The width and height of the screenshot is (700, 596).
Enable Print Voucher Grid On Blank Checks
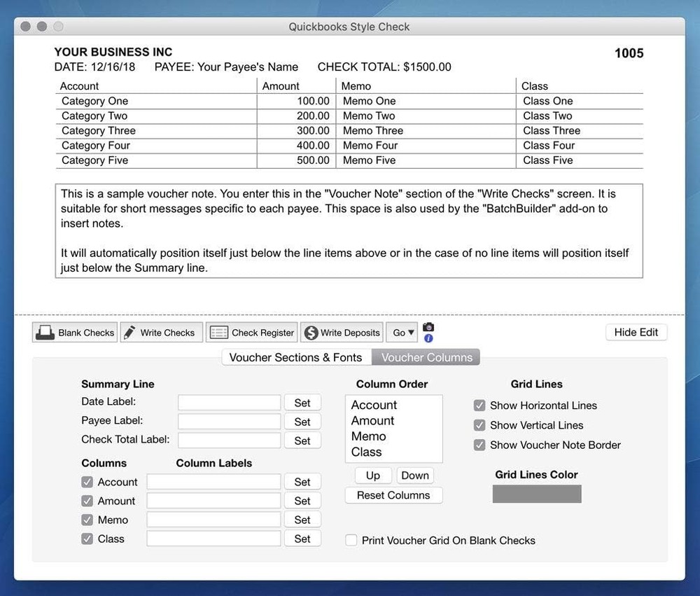tap(351, 540)
